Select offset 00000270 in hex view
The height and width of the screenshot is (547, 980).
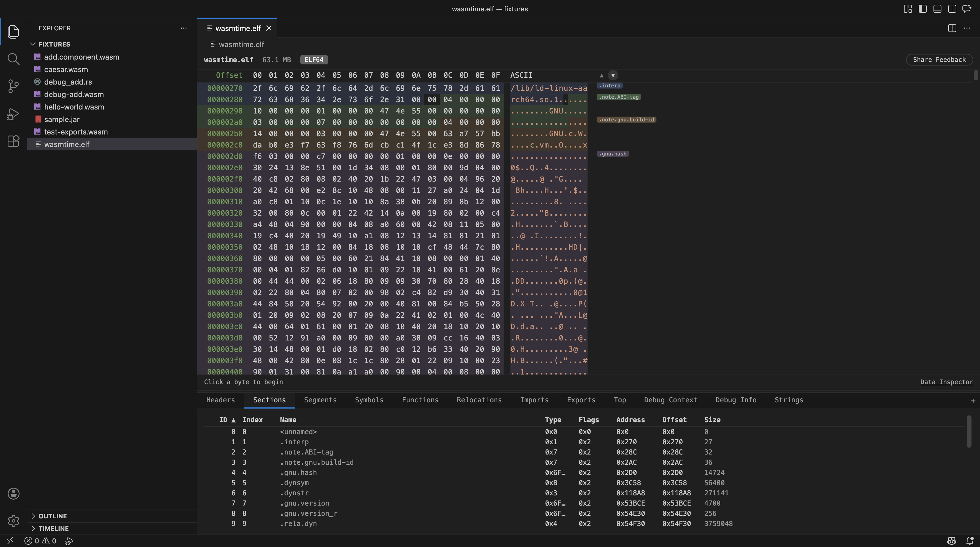coord(225,88)
